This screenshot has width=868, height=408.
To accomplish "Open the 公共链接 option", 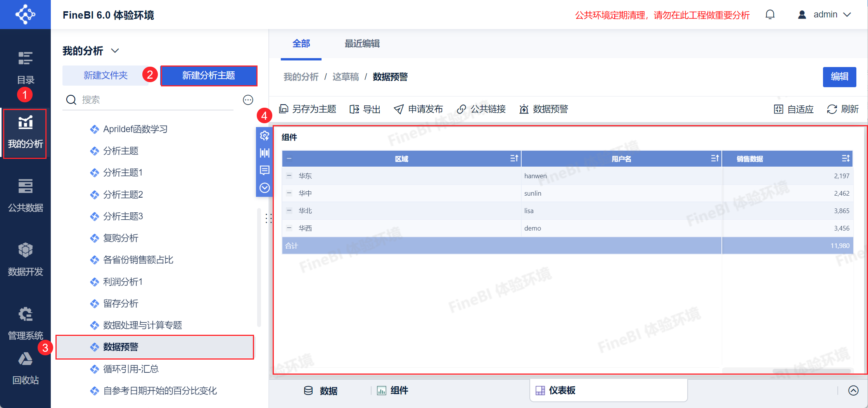I will coord(481,109).
